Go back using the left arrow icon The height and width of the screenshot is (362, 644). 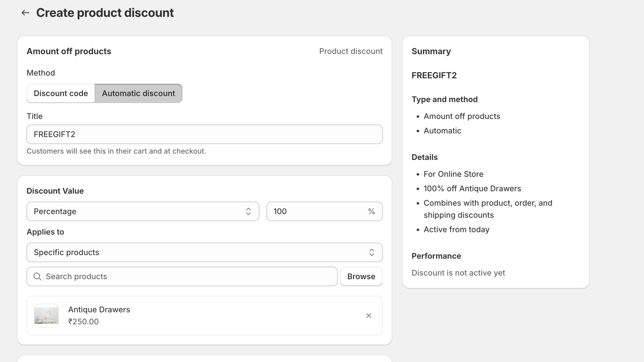click(x=25, y=13)
